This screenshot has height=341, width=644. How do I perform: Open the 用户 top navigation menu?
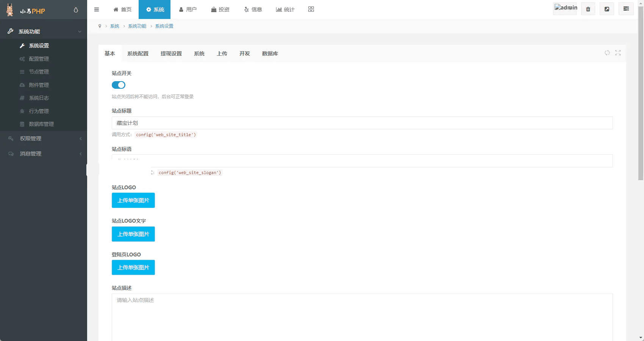coord(188,9)
